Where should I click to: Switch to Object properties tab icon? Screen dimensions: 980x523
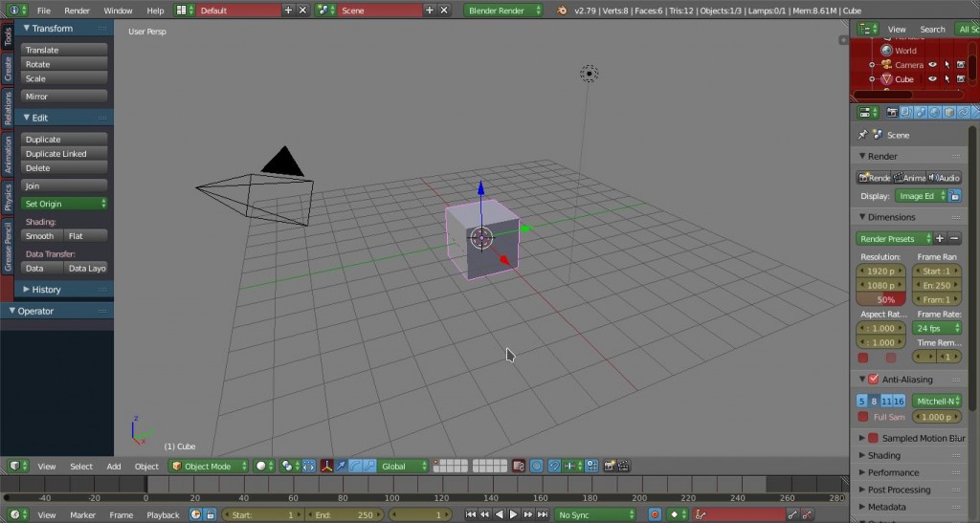(949, 112)
